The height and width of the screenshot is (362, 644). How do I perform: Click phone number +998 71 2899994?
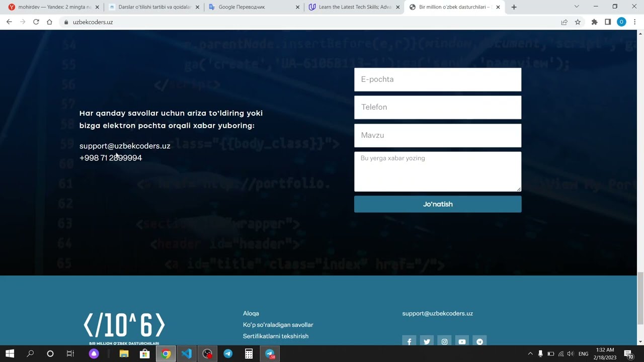click(x=111, y=158)
